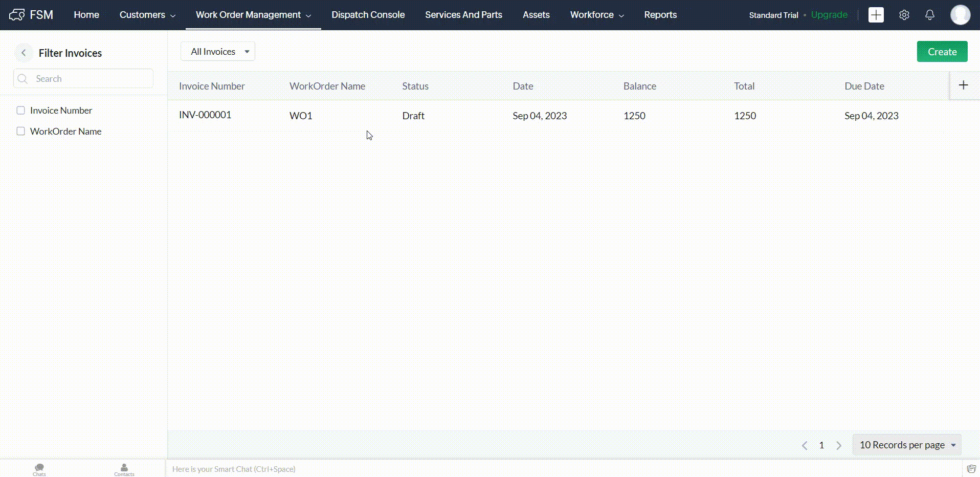980x477 pixels.
Task: Expand the All Invoices view dropdown
Action: click(x=218, y=52)
